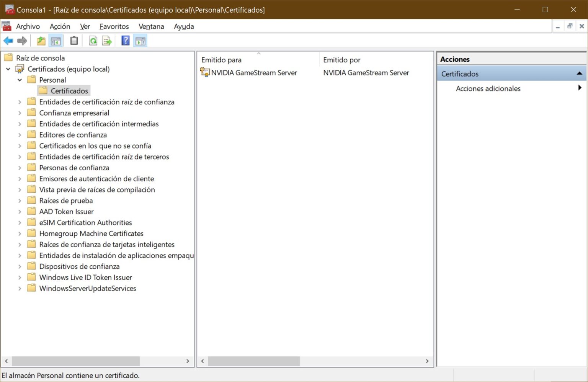Screen dimensions: 588x382
Task: Click the tree pane horizontal scrollbar thumb
Action: tap(76, 361)
